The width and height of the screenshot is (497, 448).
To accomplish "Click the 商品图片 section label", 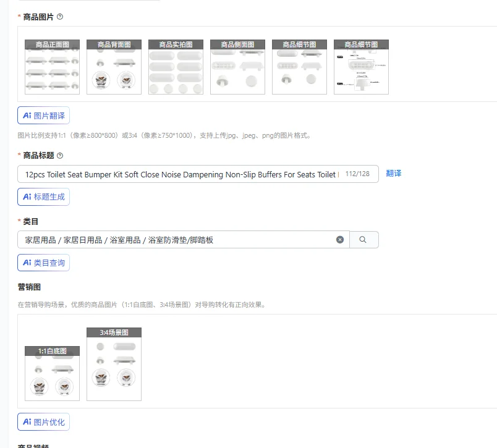I will point(38,17).
